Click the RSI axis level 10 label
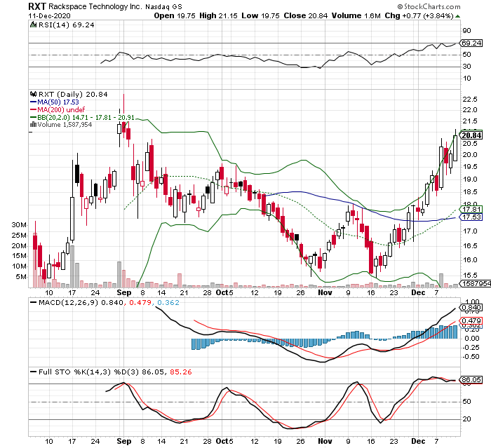Image resolution: width=491 pixels, height=448 pixels. [x=466, y=79]
